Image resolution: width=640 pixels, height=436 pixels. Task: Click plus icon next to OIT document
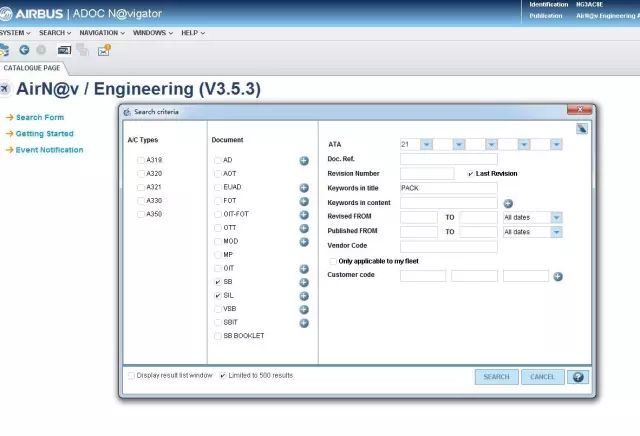point(304,269)
